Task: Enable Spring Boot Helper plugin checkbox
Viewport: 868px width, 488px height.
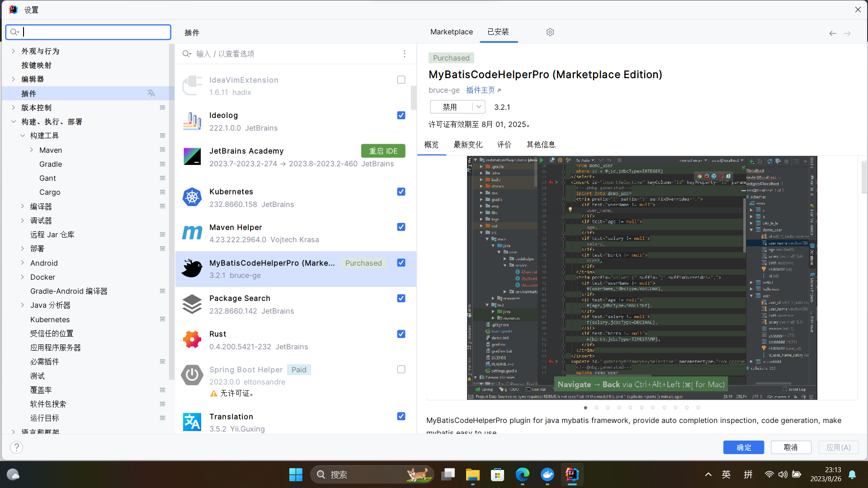Action: click(401, 369)
